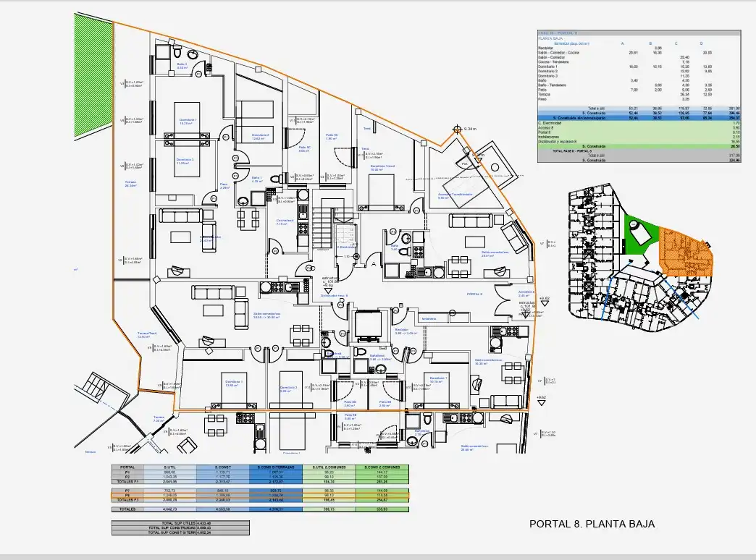Select the 'Acceso 8' row in green section
Image resolution: width=756 pixels, height=560 pixels.
tap(639, 128)
